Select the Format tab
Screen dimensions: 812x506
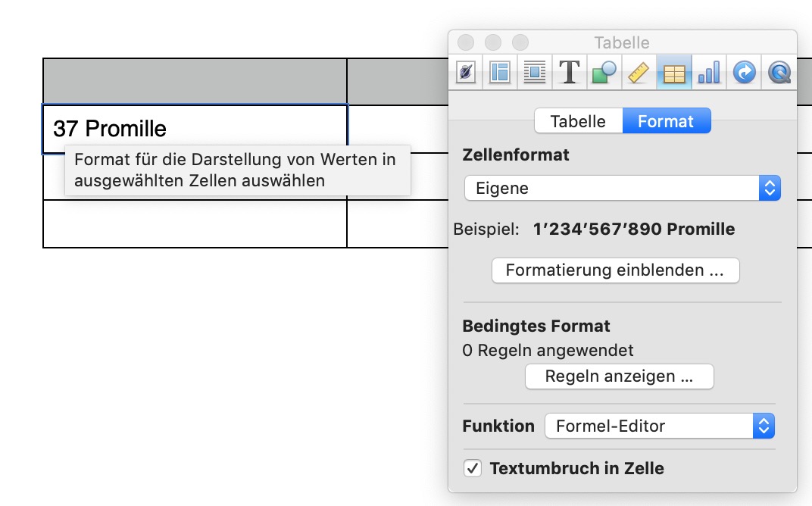coord(666,121)
